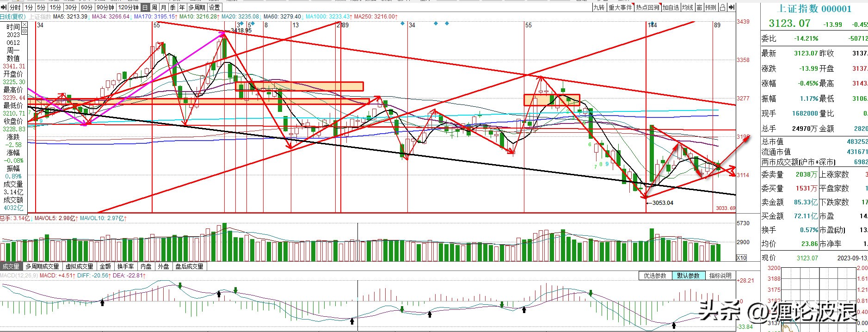The width and height of the screenshot is (868, 332).
Task: Select the 120分钟 period tab
Action: click(x=128, y=7)
